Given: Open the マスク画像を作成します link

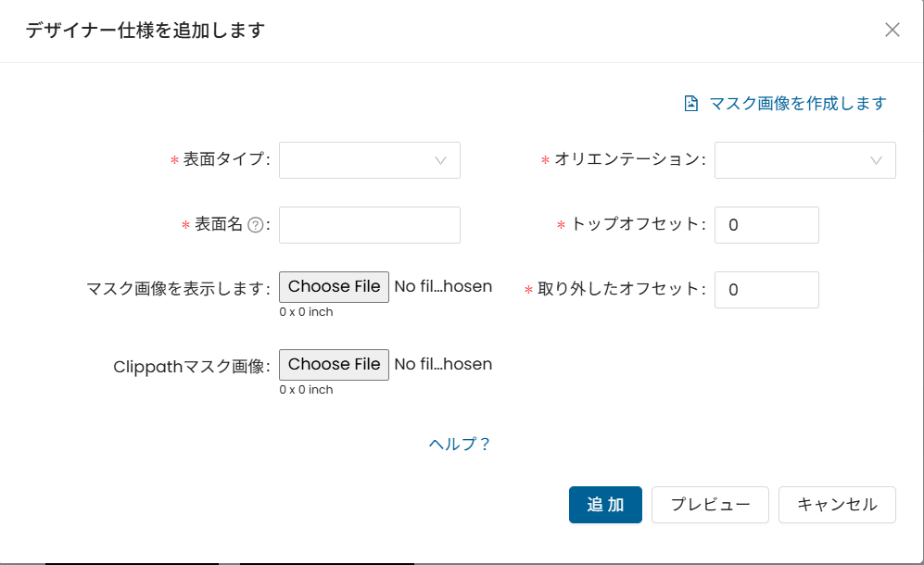Looking at the screenshot, I should pyautogui.click(x=798, y=104).
